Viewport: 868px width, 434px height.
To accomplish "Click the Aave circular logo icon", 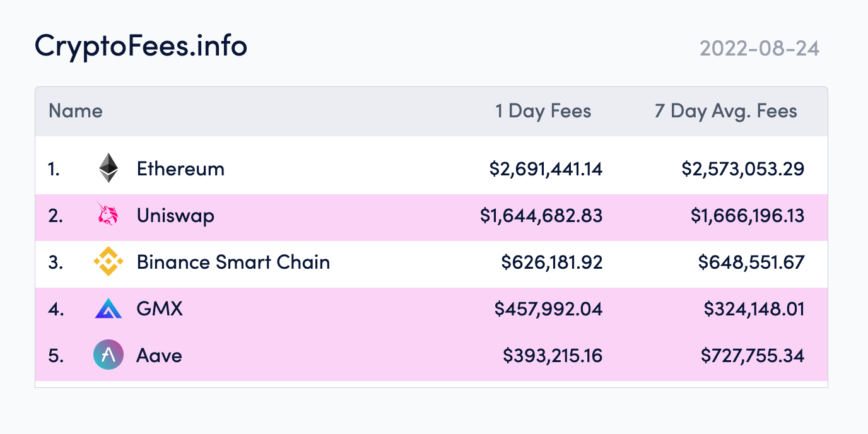I will click(108, 355).
